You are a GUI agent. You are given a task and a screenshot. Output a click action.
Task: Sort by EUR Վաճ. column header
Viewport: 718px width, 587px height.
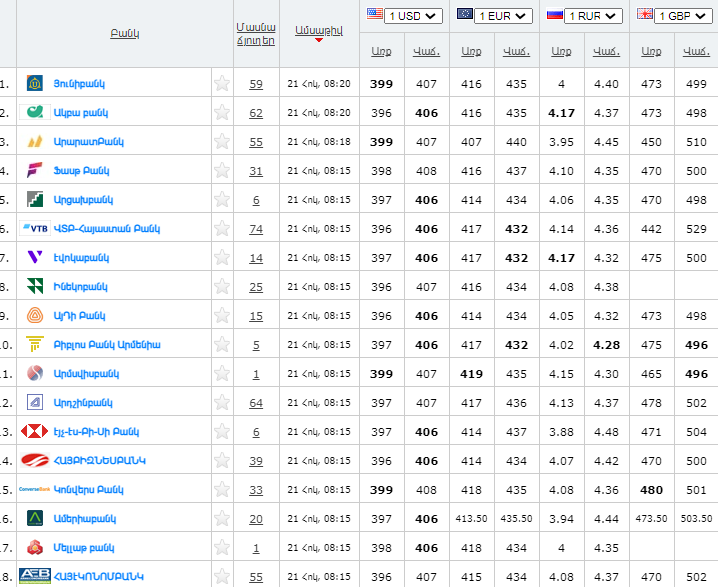click(517, 51)
